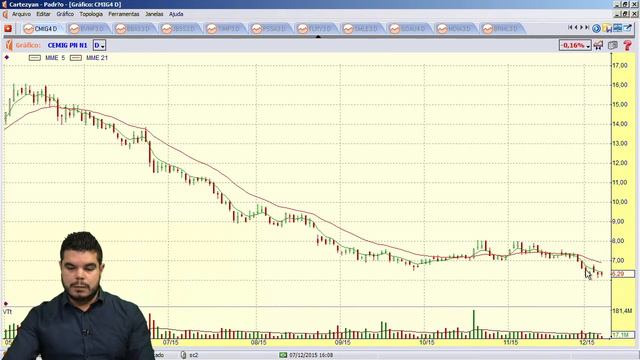Click the Brazil flag date status icon

click(x=283, y=355)
